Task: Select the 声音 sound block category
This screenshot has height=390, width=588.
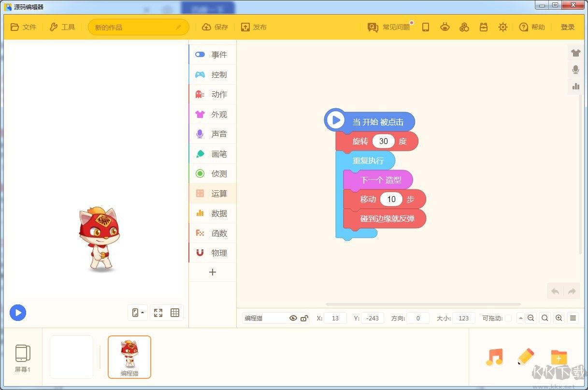Action: (x=213, y=134)
